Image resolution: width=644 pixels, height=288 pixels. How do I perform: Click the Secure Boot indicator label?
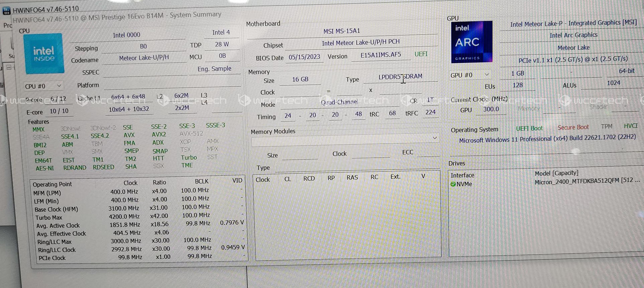pyautogui.click(x=573, y=127)
